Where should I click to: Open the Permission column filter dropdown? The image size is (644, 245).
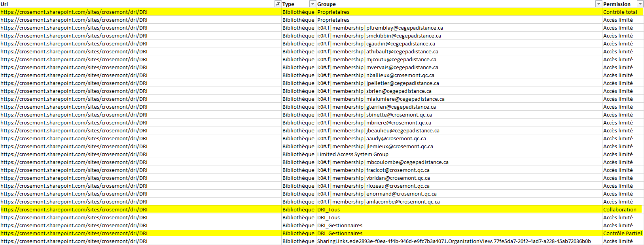point(640,4)
